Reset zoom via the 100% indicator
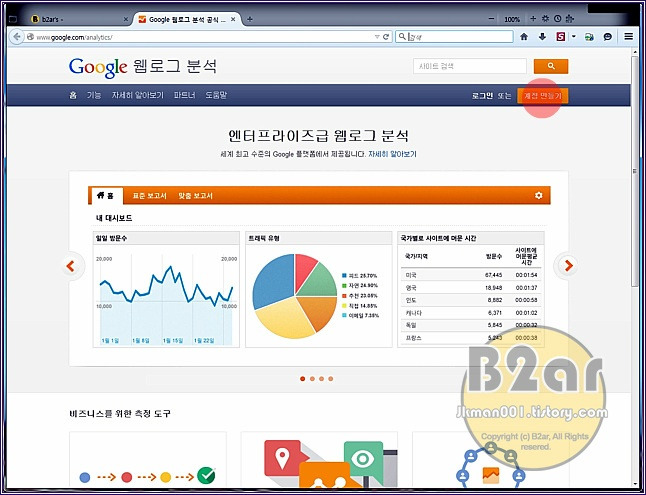The image size is (646, 495). click(x=512, y=19)
